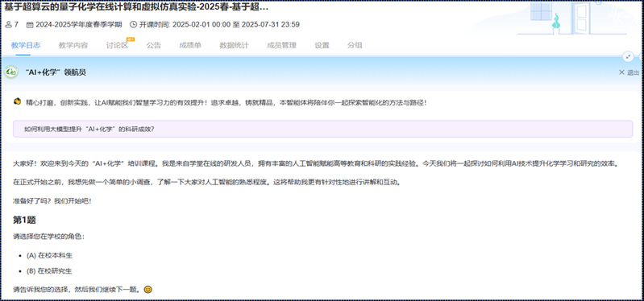
Task: View the 数据统计 tab
Action: 234,46
